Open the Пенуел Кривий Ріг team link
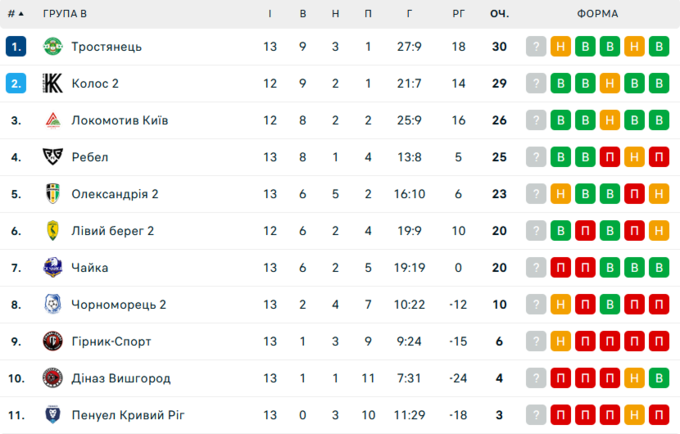The image size is (680, 434). (x=128, y=415)
